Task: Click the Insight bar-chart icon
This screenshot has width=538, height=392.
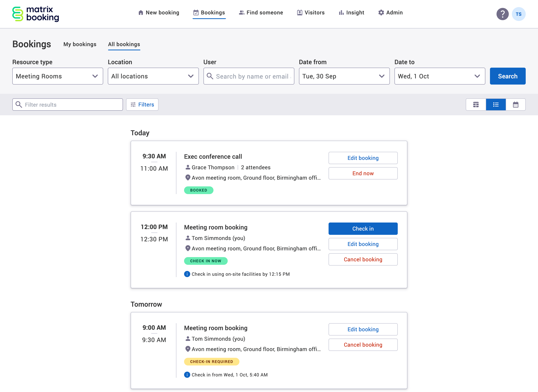Action: 341,12
